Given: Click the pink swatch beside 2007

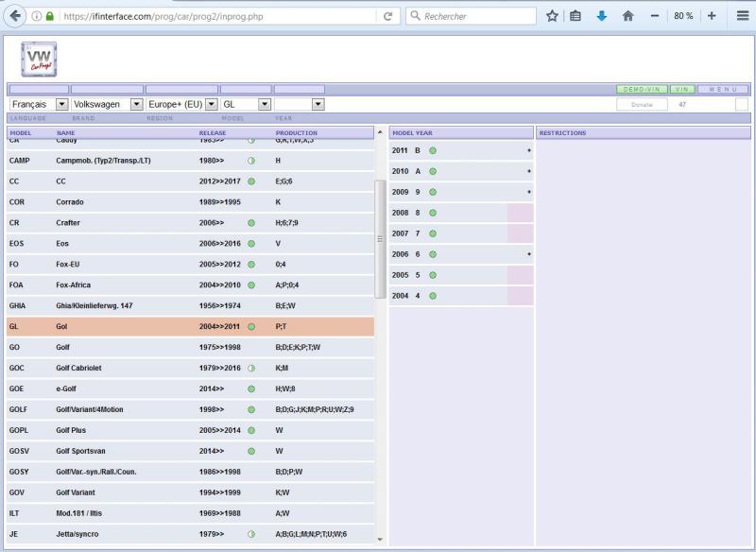Looking at the screenshot, I should (x=521, y=233).
